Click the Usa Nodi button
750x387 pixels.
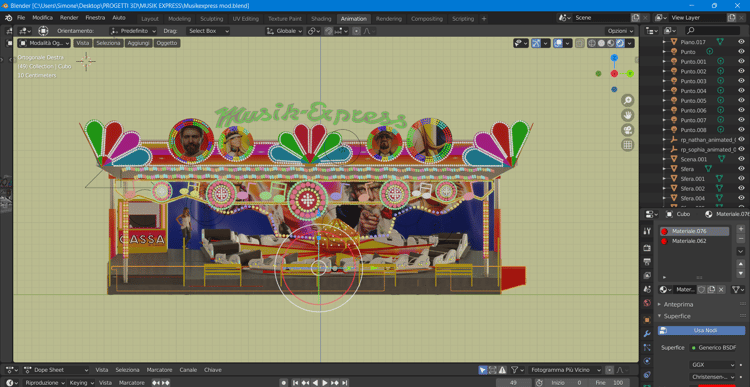[701, 331]
